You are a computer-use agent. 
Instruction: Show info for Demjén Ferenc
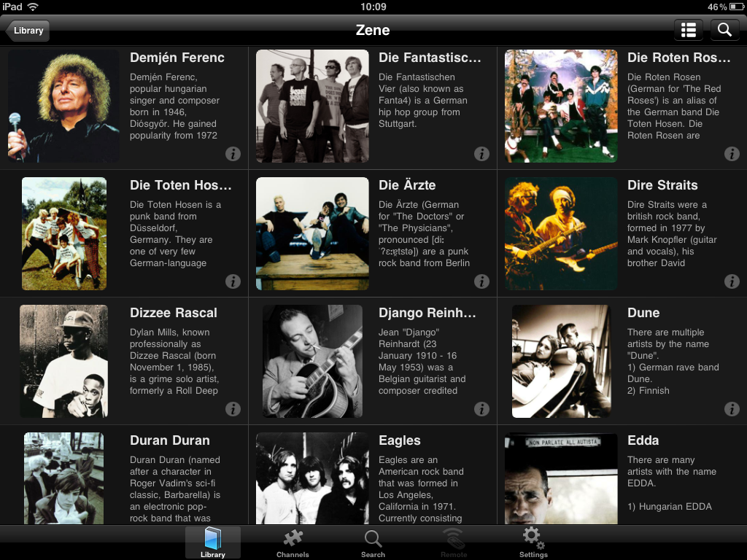pyautogui.click(x=233, y=154)
